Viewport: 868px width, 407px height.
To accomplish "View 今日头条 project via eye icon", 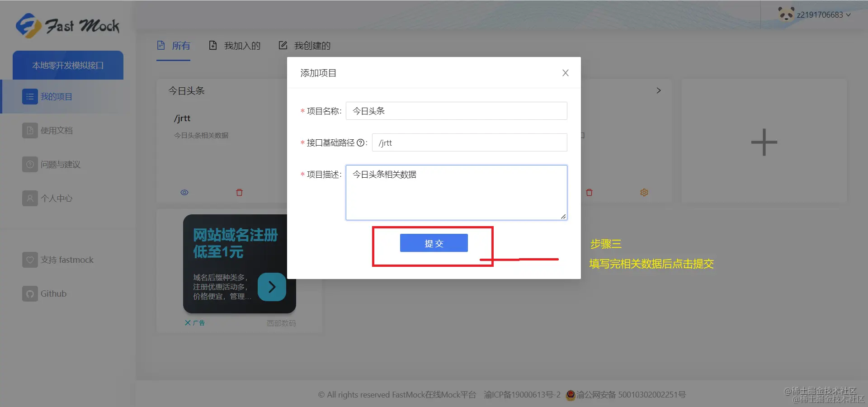I will pyautogui.click(x=184, y=192).
